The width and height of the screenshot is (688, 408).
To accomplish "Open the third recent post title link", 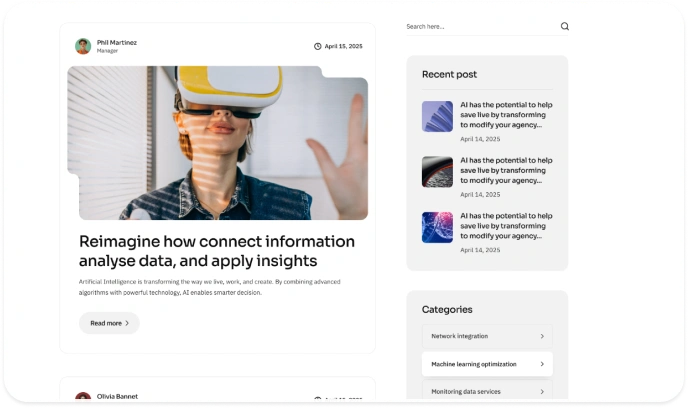I will pyautogui.click(x=506, y=225).
